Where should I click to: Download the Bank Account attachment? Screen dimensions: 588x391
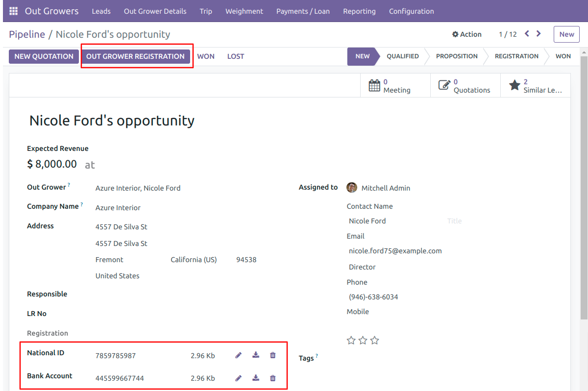(x=256, y=378)
